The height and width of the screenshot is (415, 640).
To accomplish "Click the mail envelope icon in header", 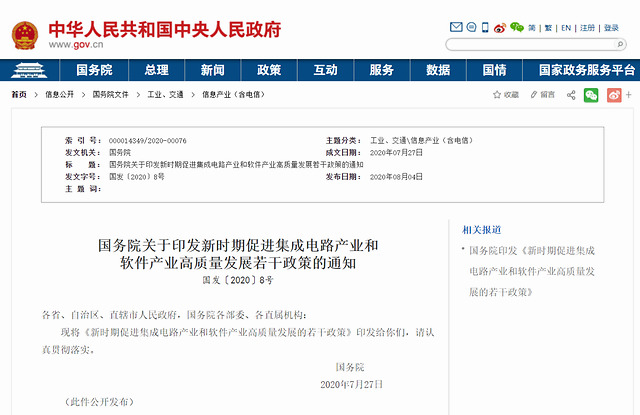I will pyautogui.click(x=454, y=28).
